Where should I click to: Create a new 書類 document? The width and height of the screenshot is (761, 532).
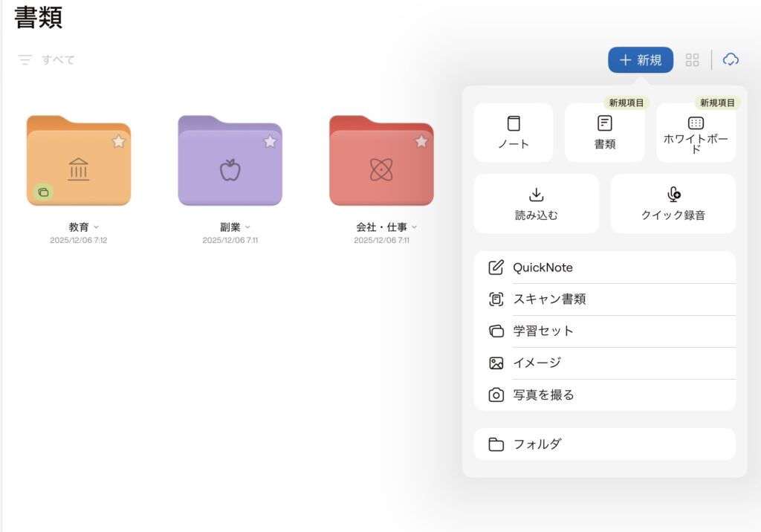604,132
